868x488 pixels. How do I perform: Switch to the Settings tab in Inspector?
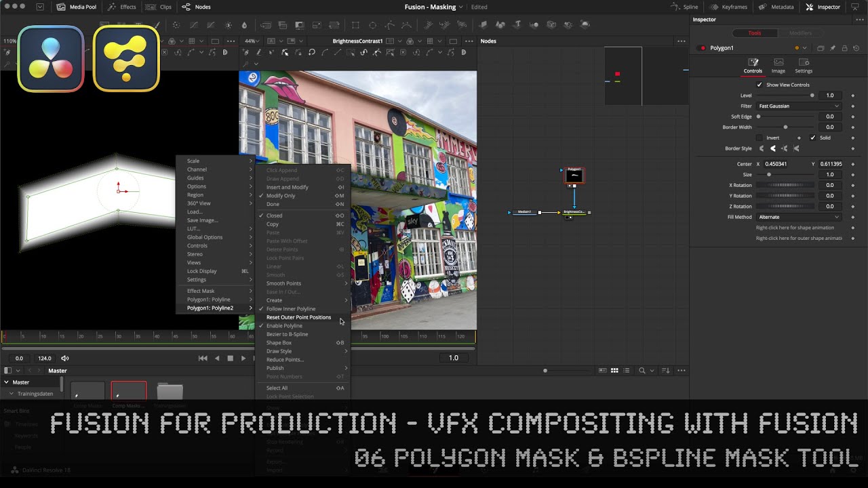[x=804, y=66]
